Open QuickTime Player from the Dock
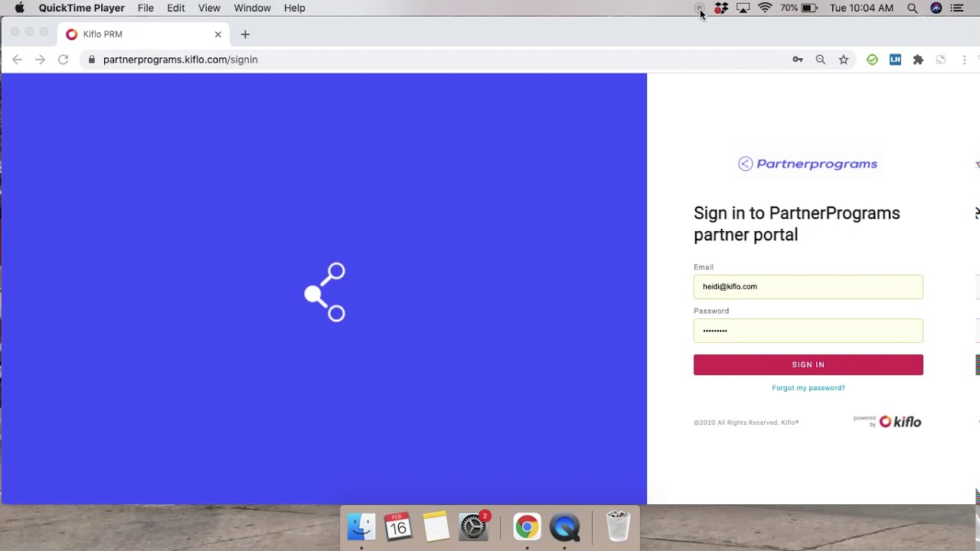Viewport: 980px width, 551px height. click(565, 527)
